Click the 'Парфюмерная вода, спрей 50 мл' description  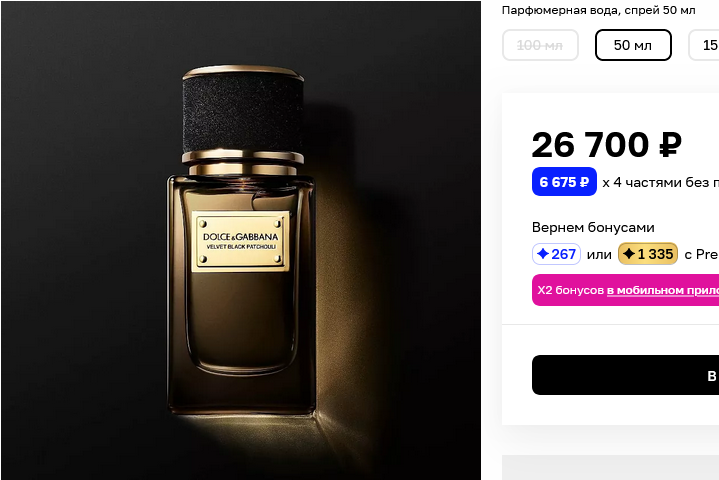pyautogui.click(x=598, y=10)
